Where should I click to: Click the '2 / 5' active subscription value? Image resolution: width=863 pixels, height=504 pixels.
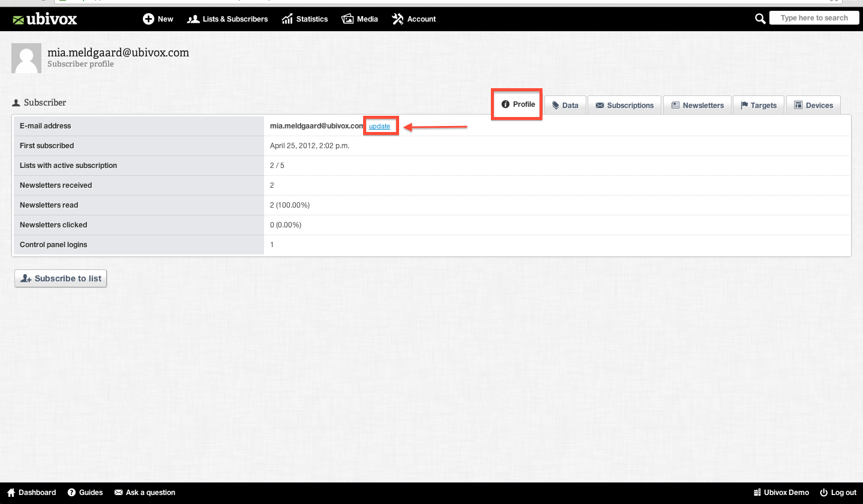point(277,166)
